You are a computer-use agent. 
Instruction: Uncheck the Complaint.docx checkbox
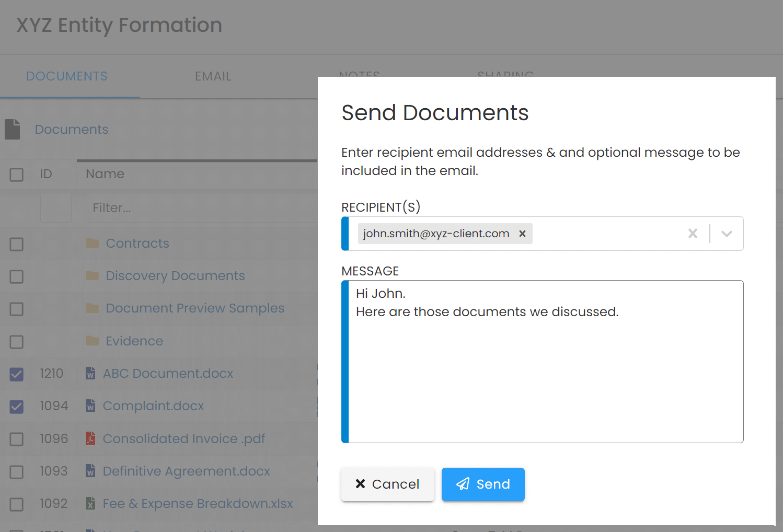[17, 407]
